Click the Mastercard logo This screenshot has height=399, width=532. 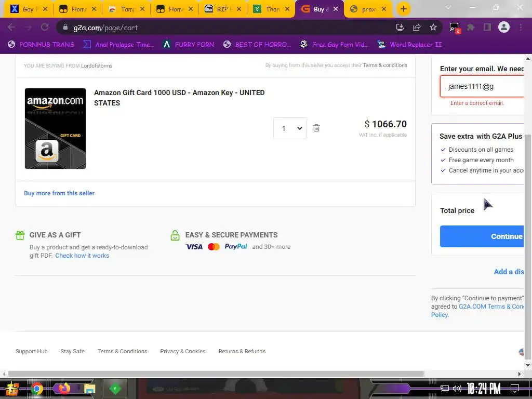click(x=214, y=247)
